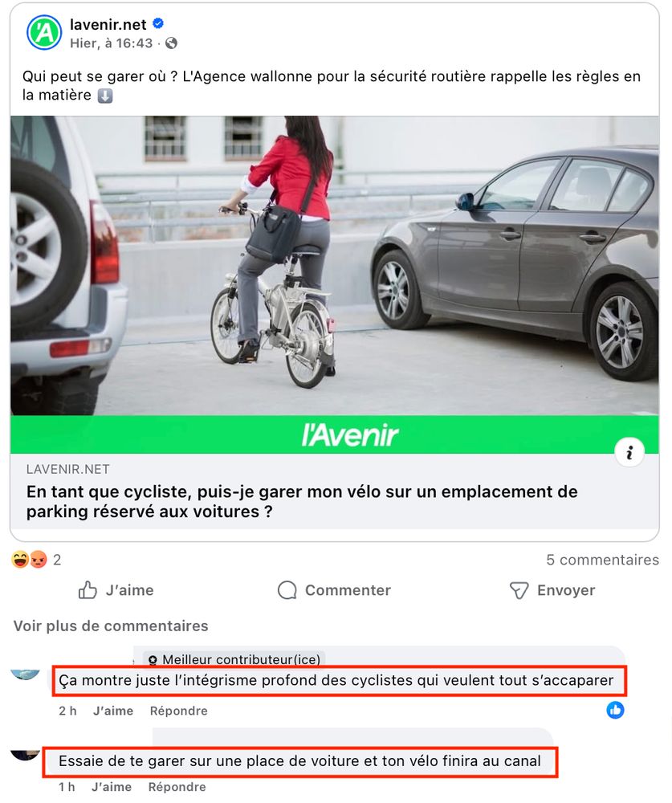
Task: Open the Hier, à 16:43 timestamp
Action: coord(111,43)
